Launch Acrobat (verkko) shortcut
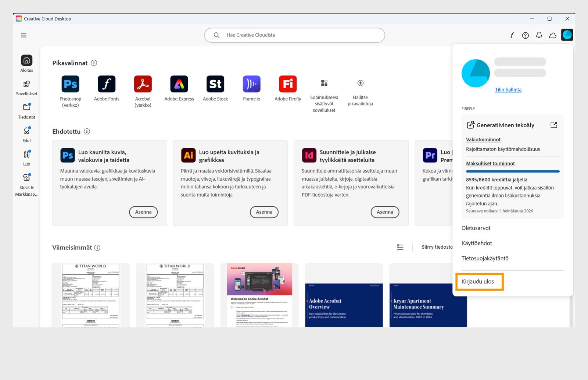 (143, 92)
